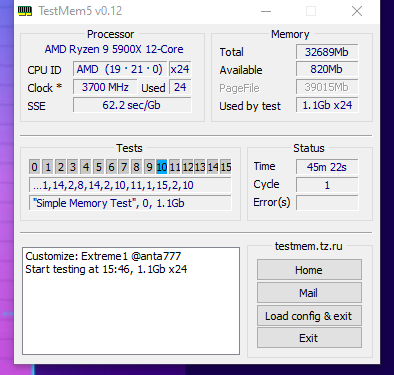Open the Home website button
Image resolution: width=394 pixels, height=375 pixels.
pyautogui.click(x=309, y=270)
